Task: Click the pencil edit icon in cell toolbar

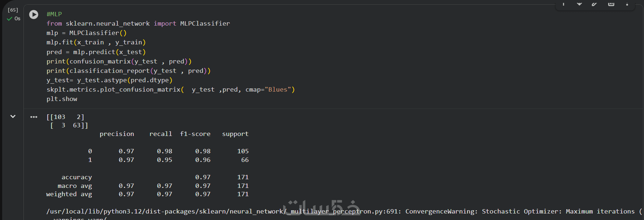Action: coord(595,4)
